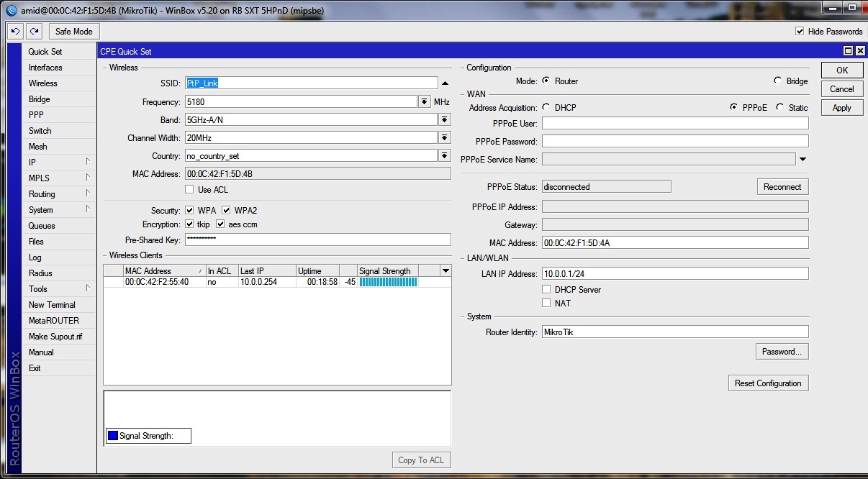Expand the Routing submenu arrow
Viewport: 868px width, 479px height.
(89, 194)
